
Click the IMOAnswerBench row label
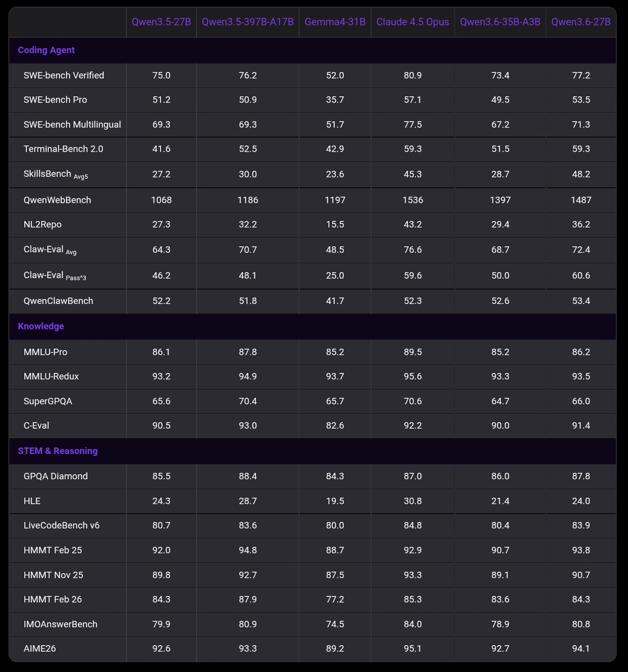point(60,624)
